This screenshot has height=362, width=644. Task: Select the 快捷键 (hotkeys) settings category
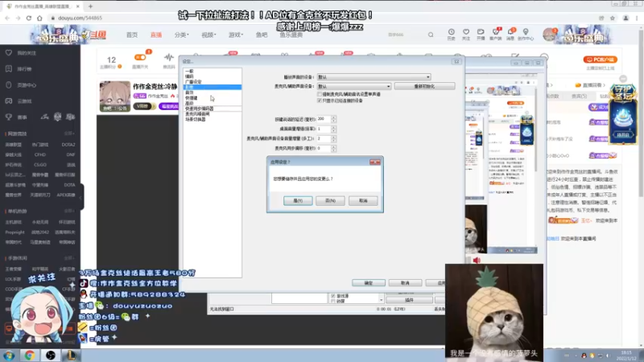click(192, 97)
